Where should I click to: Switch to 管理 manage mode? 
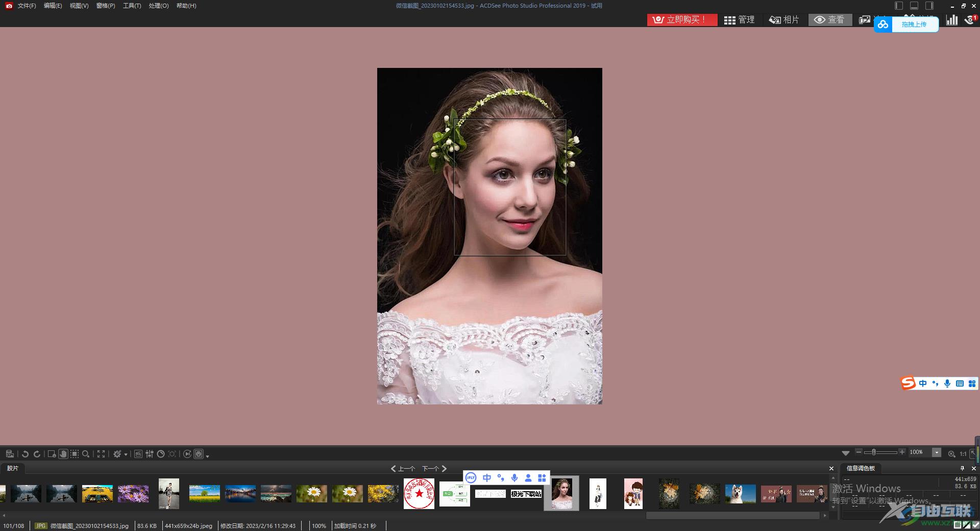point(739,19)
